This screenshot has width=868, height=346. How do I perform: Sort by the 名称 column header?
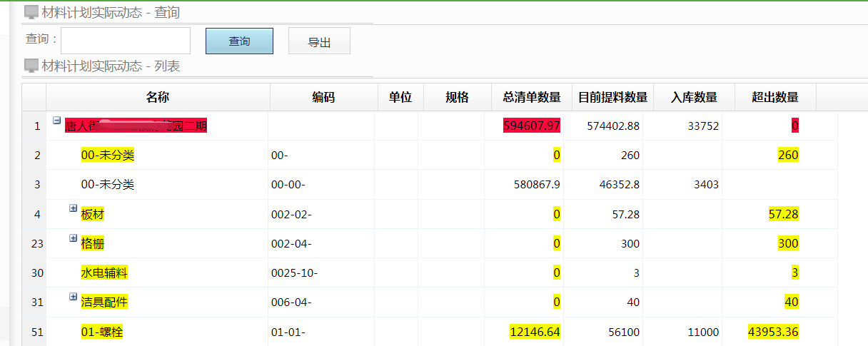click(158, 97)
